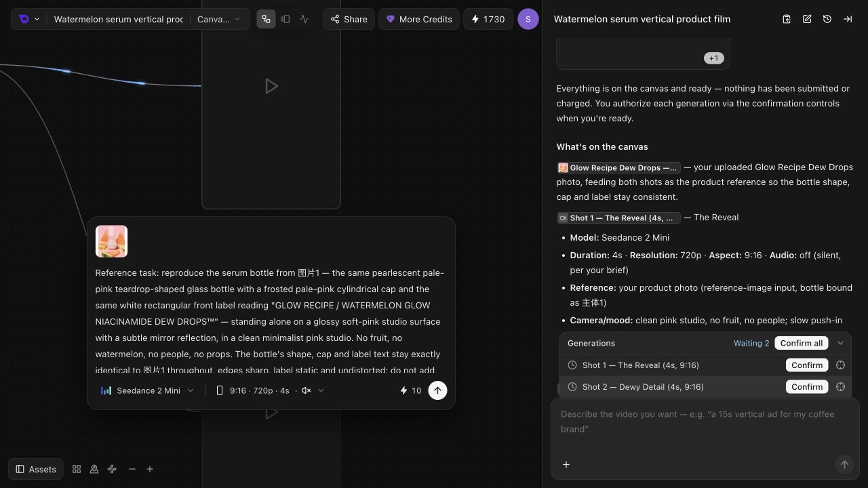Screen dimensions: 868x488
Task: Locate Shot 1 on canvas with target icon
Action: (840, 365)
